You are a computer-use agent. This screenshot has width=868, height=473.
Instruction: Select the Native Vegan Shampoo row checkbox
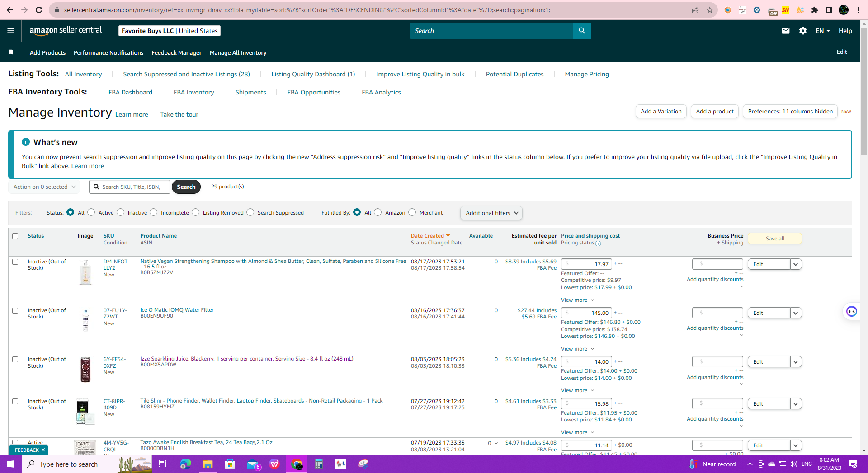(x=15, y=262)
